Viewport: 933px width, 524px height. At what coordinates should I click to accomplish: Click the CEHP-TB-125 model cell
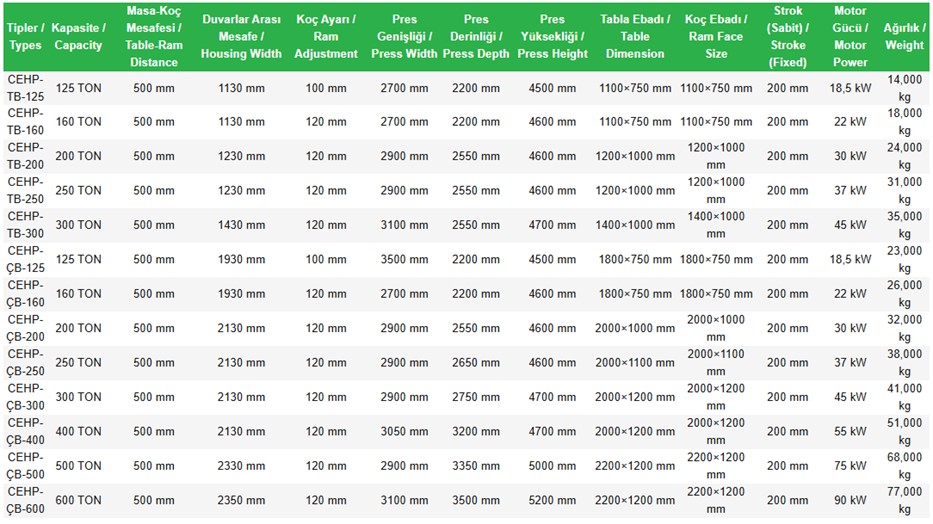[25, 88]
